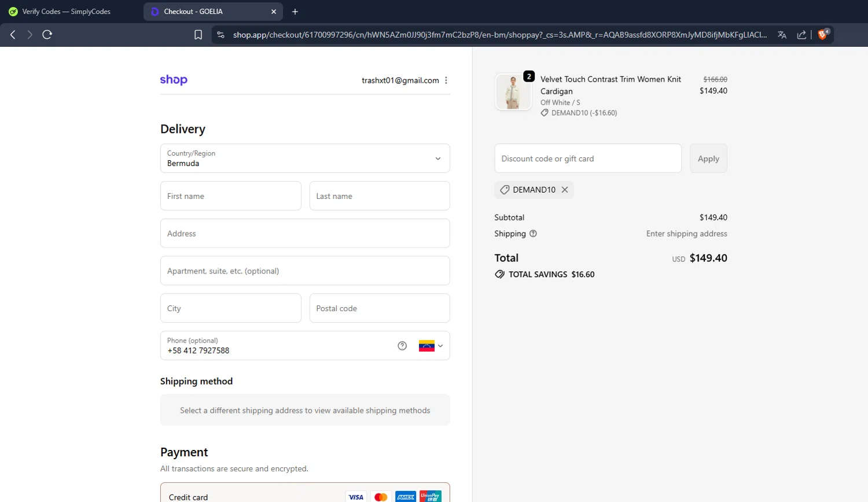The height and width of the screenshot is (502, 868).
Task: Click the Apartment, suite field
Action: [x=305, y=271]
